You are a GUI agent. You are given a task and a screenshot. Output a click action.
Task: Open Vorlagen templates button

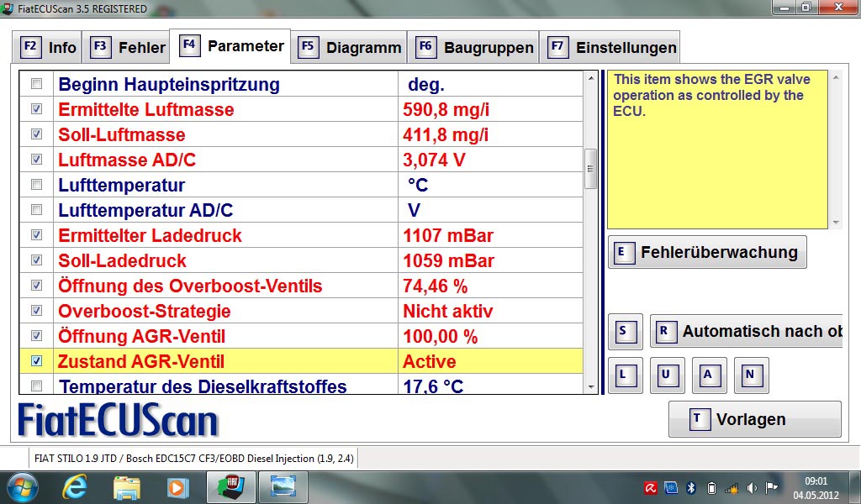[x=754, y=419]
